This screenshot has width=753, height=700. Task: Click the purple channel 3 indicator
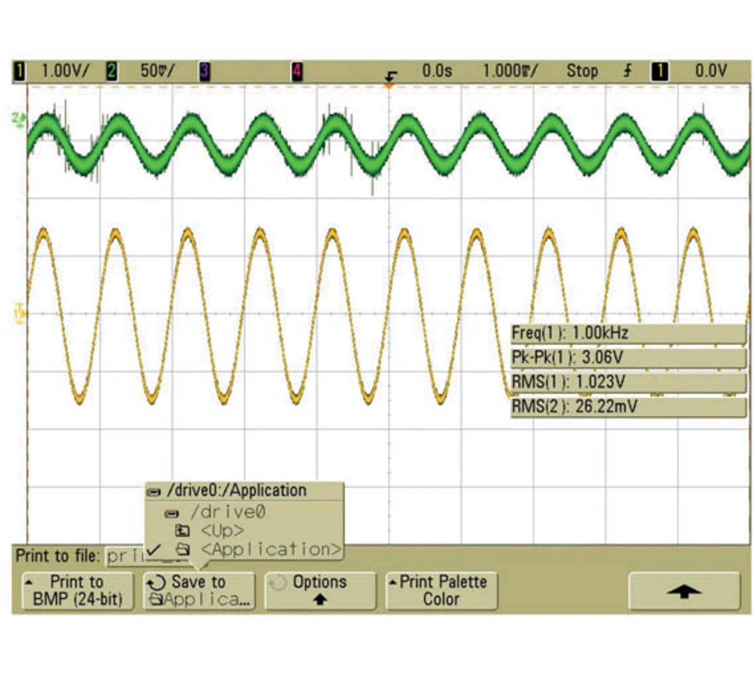(x=204, y=72)
